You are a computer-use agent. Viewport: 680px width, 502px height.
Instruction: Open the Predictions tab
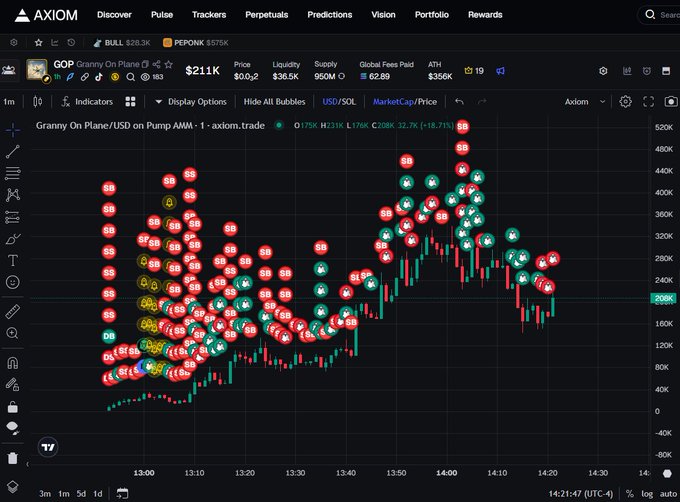coord(330,15)
